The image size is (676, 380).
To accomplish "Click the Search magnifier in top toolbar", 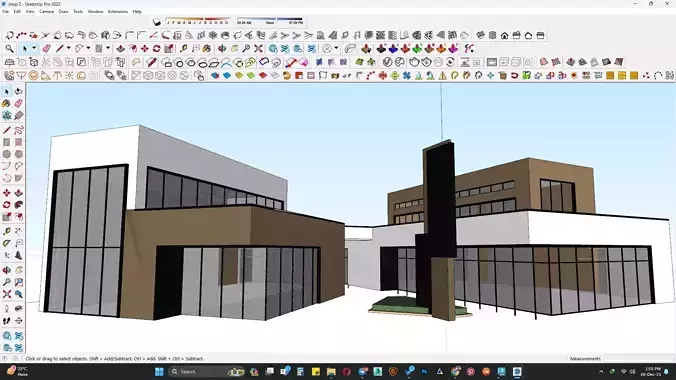I will pyautogui.click(x=9, y=49).
